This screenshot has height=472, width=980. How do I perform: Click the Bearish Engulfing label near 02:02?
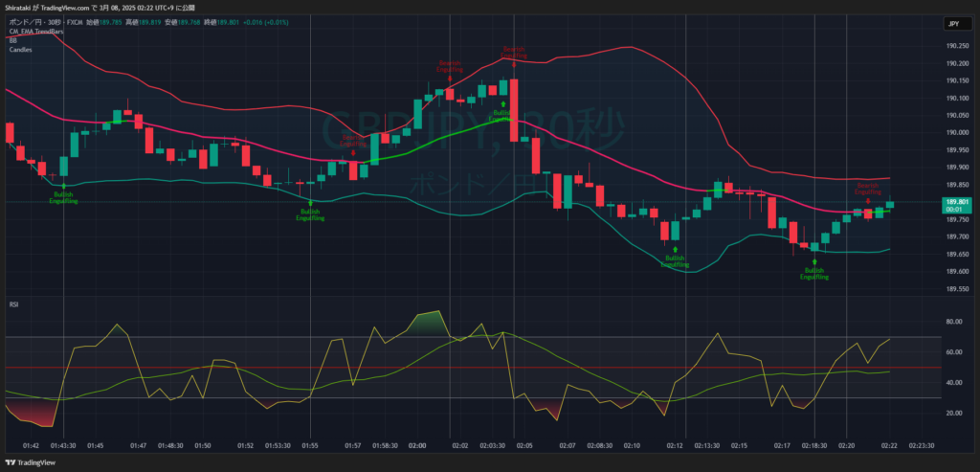450,66
